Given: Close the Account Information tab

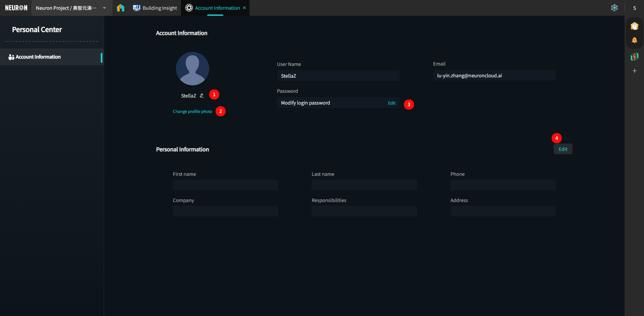Looking at the screenshot, I should click(244, 8).
